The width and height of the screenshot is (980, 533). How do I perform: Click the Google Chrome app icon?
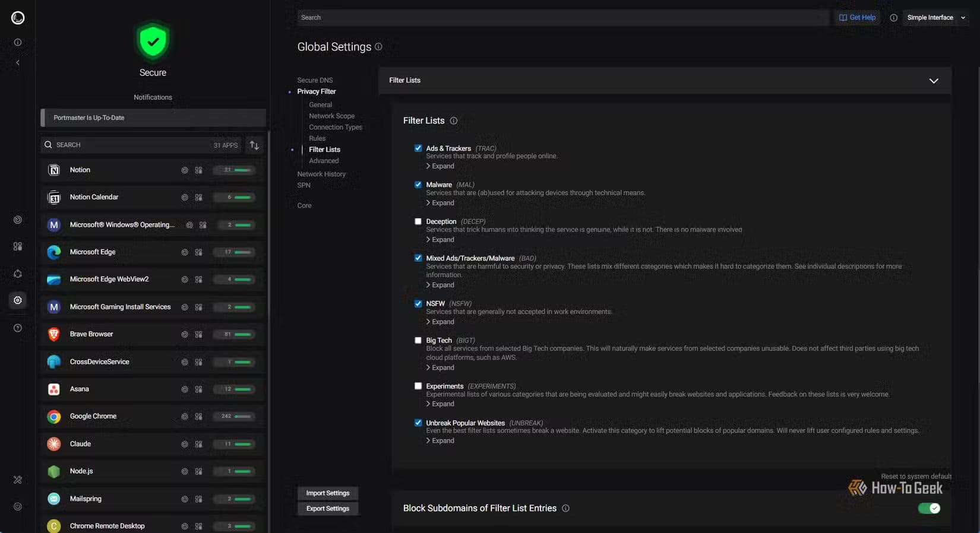pyautogui.click(x=54, y=417)
